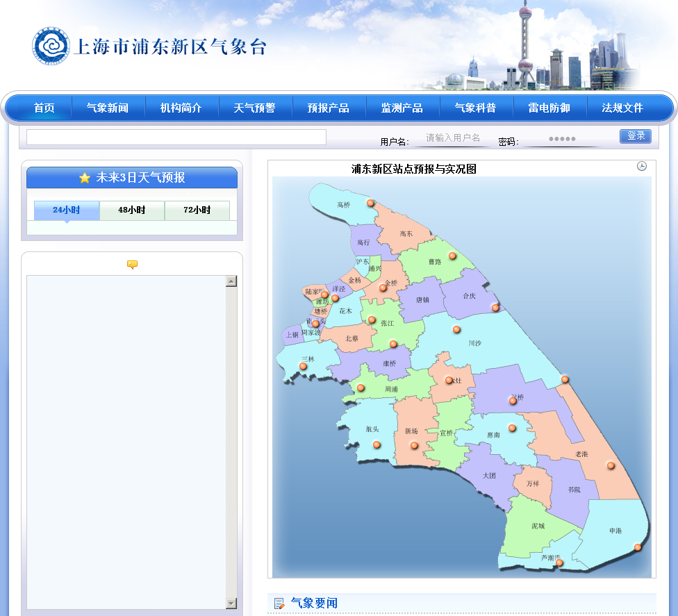678x616 pixels.
Task: Click the 张江 district on the map
Action: [388, 323]
